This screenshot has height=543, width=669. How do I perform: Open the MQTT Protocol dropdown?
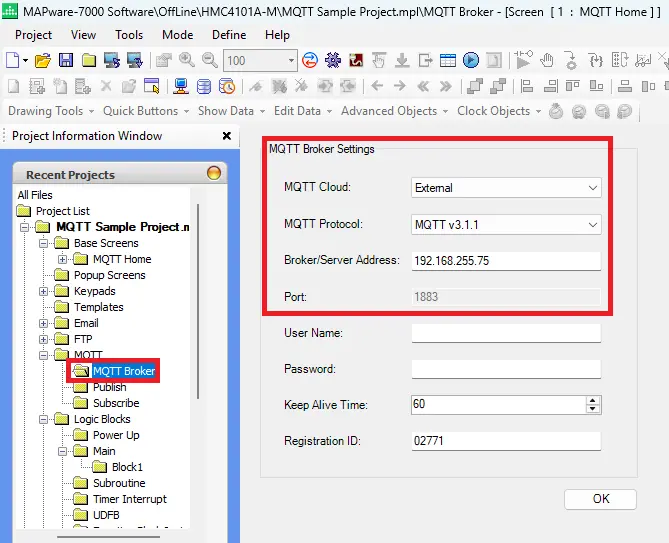pos(506,224)
